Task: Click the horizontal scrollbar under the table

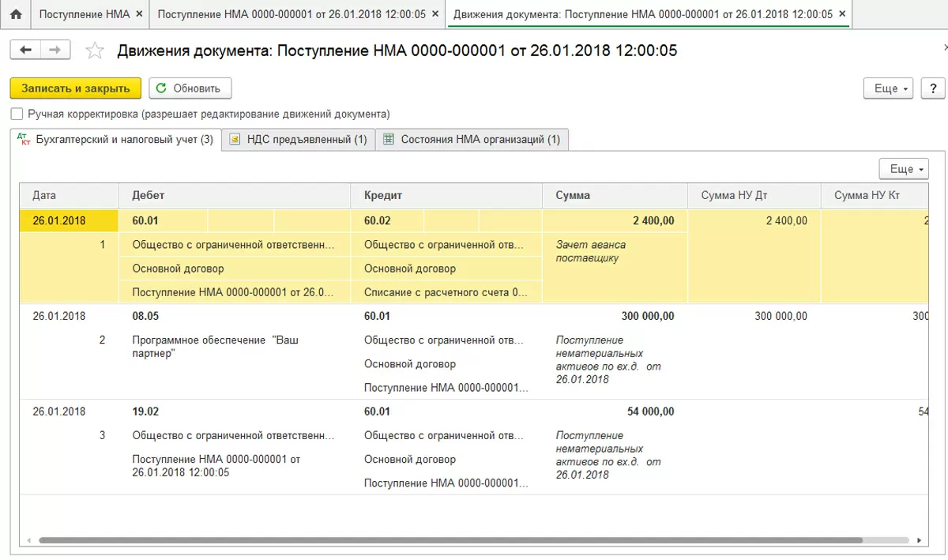Action: pos(450,541)
